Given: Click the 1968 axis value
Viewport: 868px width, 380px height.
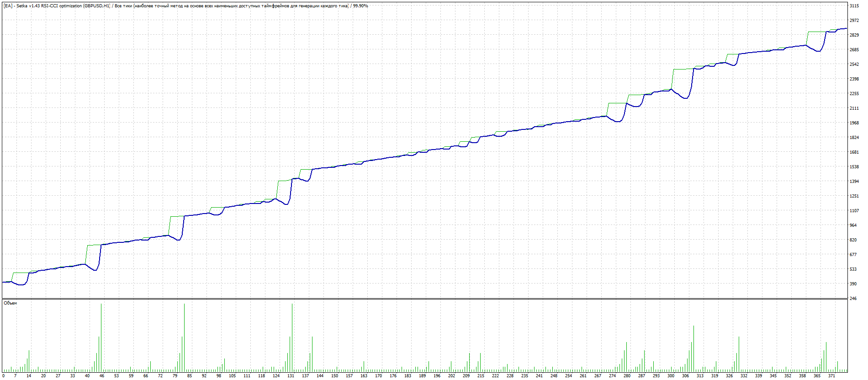Looking at the screenshot, I should [x=854, y=123].
